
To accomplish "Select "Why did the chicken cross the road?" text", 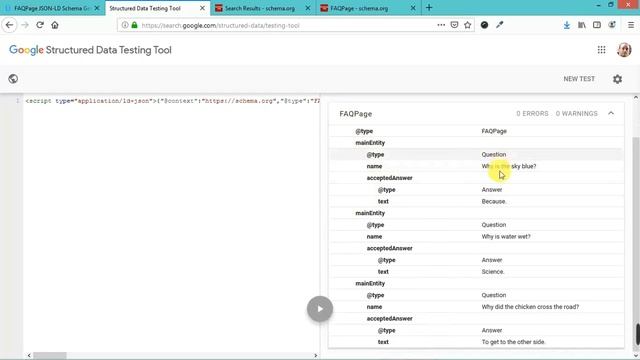I will 530,307.
